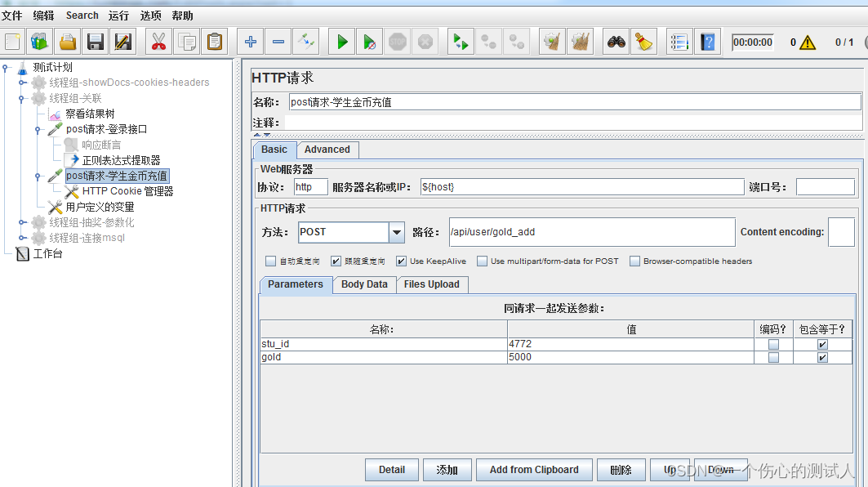Click Remote Shutdown All icon
Viewport: 868px width, 487px height.
[516, 42]
